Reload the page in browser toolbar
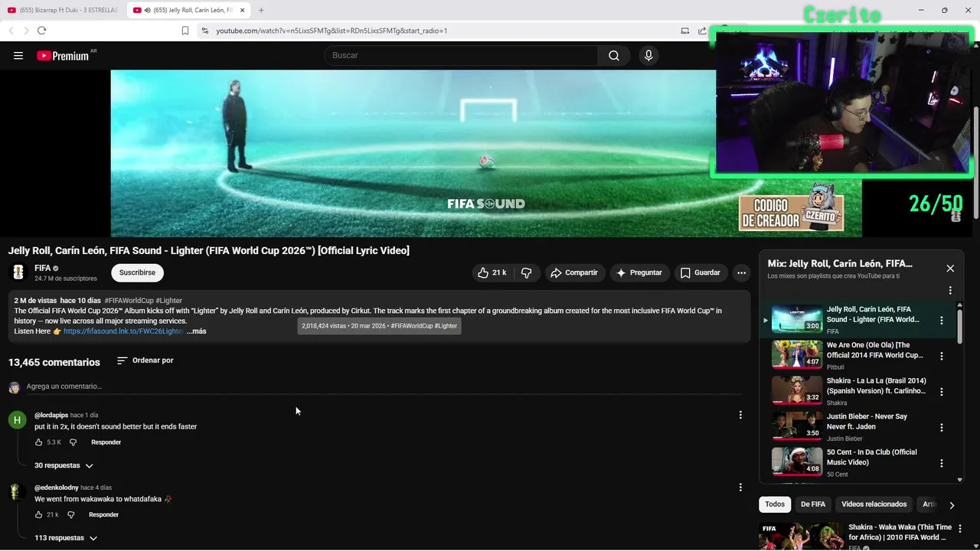This screenshot has height=551, width=980. click(x=41, y=31)
